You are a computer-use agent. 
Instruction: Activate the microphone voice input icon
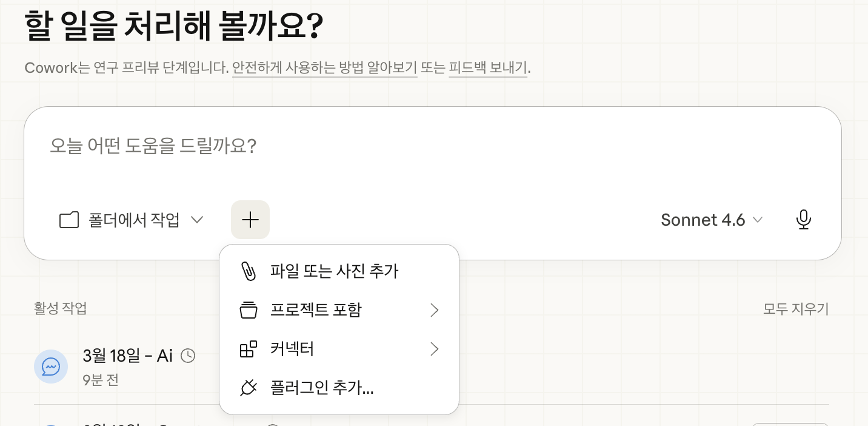click(x=804, y=220)
